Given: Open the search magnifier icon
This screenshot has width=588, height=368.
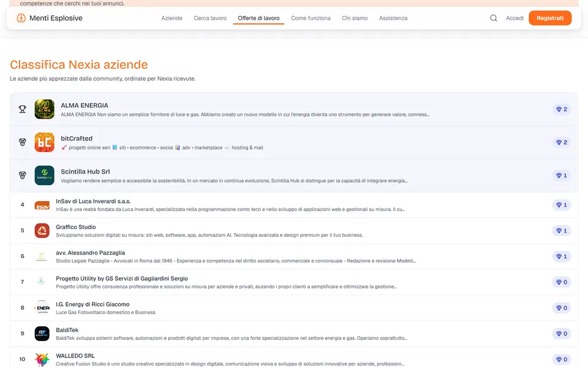Looking at the screenshot, I should pyautogui.click(x=494, y=18).
